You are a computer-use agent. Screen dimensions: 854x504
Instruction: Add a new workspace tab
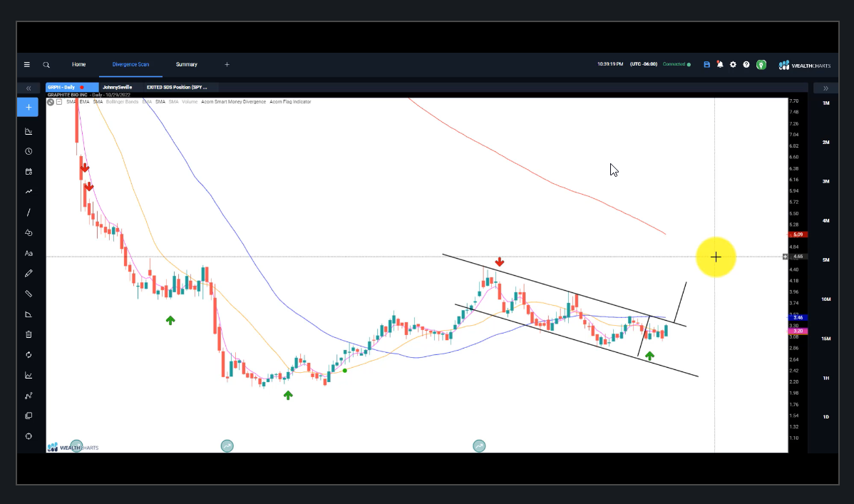click(227, 64)
